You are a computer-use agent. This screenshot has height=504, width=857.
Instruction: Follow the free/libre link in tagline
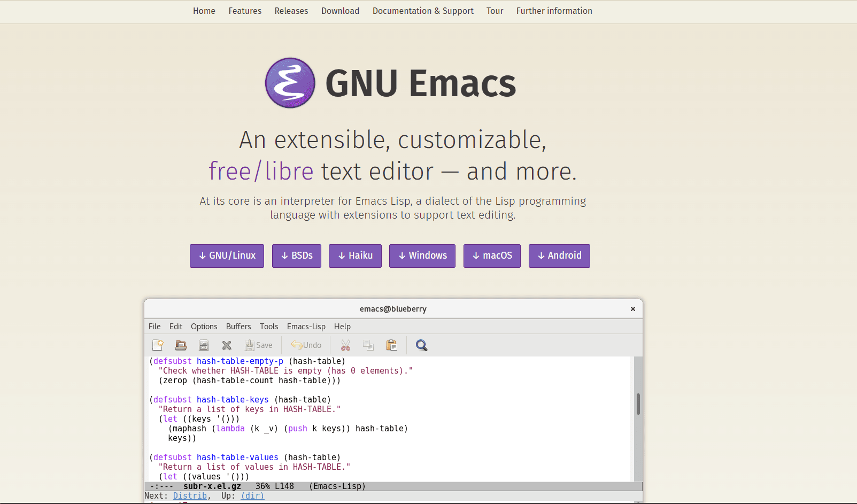[261, 172]
